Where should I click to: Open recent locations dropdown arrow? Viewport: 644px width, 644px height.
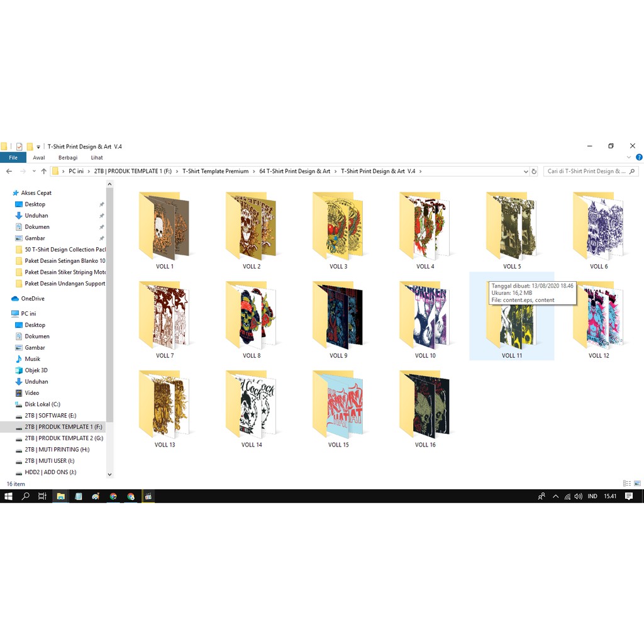(x=34, y=171)
